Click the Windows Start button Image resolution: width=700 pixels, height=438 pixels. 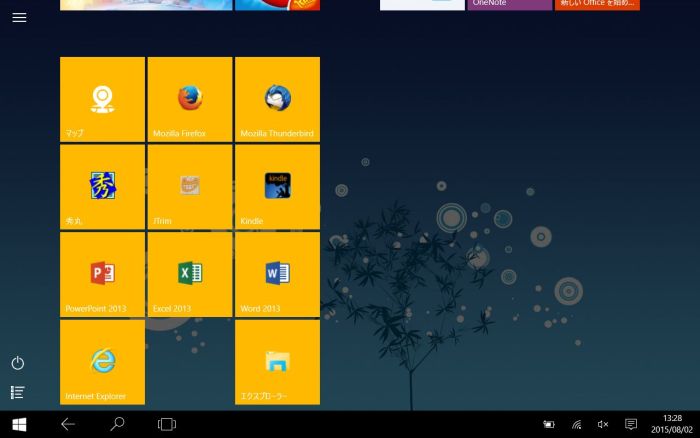click(x=19, y=424)
